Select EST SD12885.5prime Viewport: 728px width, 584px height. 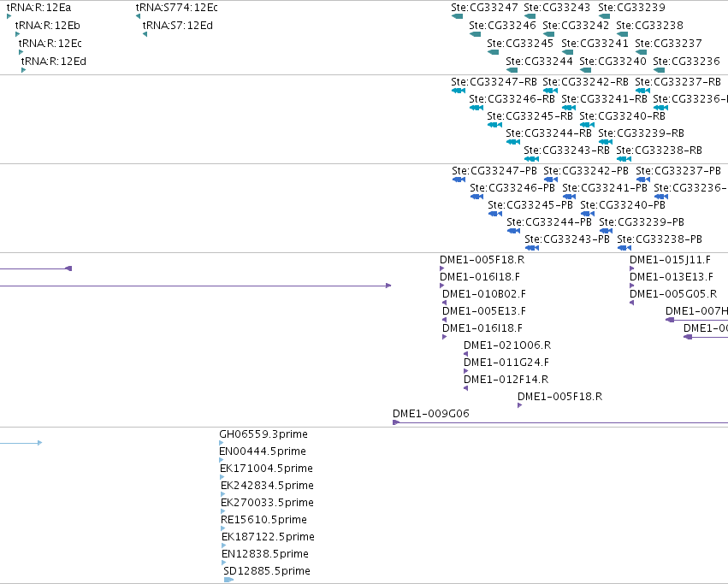[x=267, y=571]
